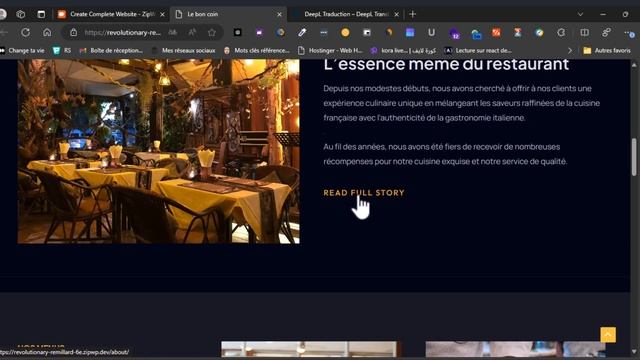Open the tab search dropdown chevron
Screen dimensions: 640x360
pos(580,14)
